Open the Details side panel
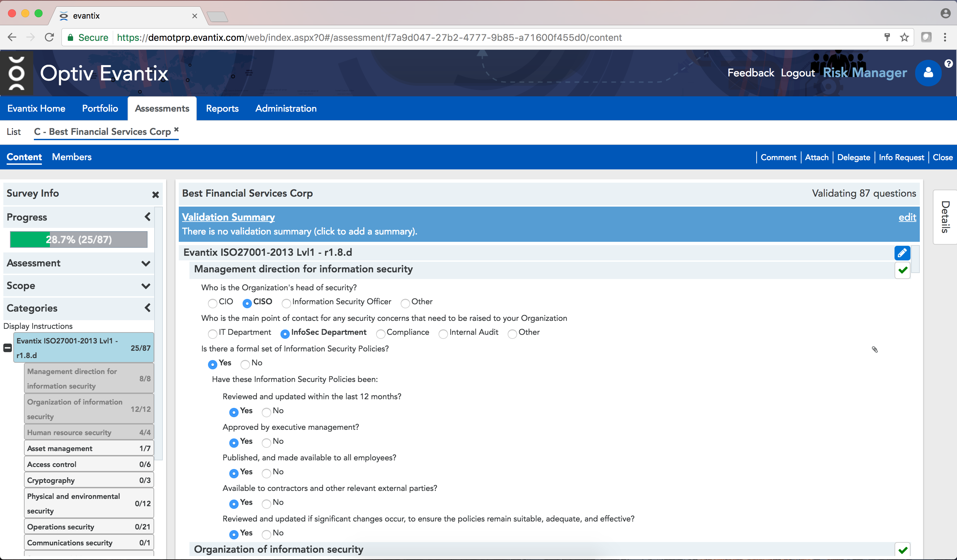 [945, 217]
